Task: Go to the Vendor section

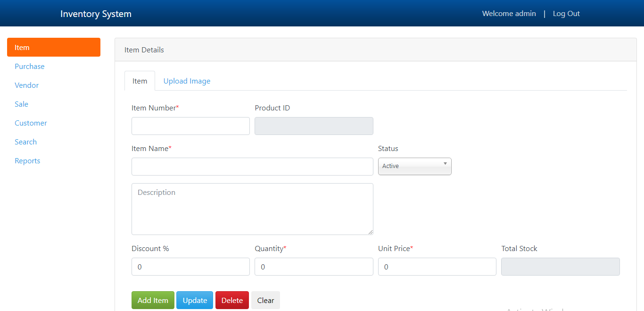Action: (x=27, y=85)
